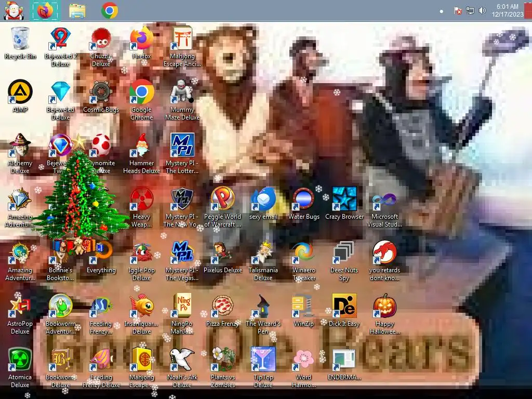This screenshot has width=532, height=399.
Task: Launch Cosmic Bugs shortcut
Action: coord(101,96)
